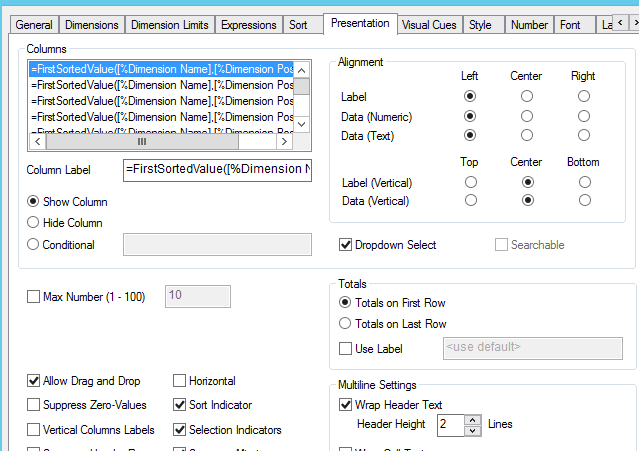The height and width of the screenshot is (451, 639).
Task: Enable Use Label checkbox in Totals
Action: 346,349
